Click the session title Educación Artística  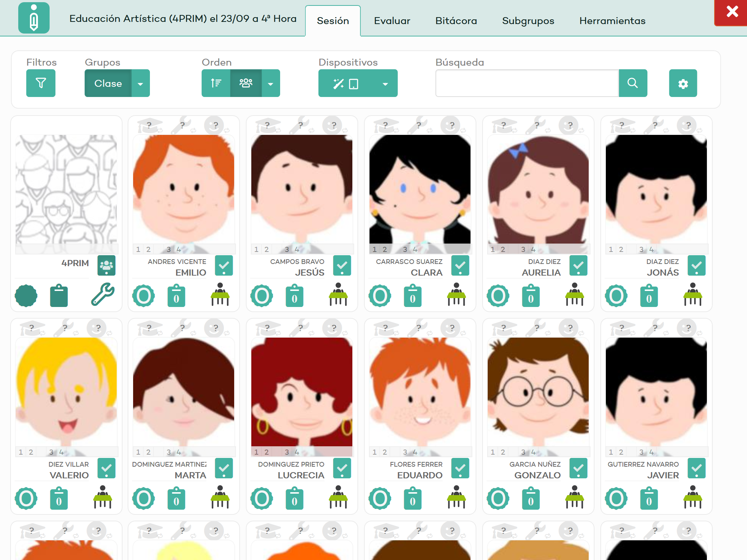(x=183, y=19)
